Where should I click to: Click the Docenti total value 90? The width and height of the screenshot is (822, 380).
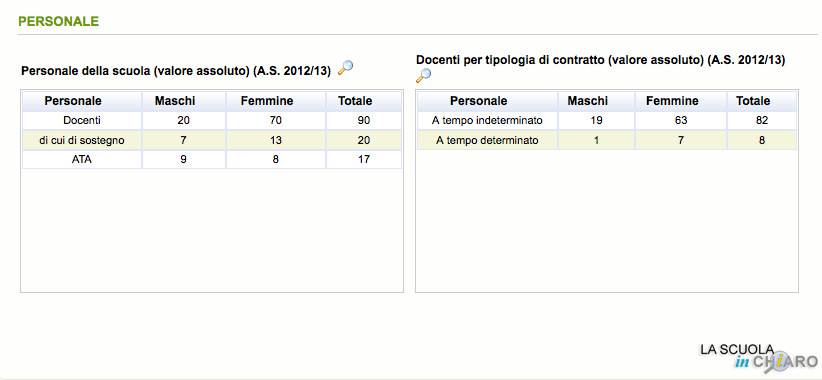click(364, 121)
